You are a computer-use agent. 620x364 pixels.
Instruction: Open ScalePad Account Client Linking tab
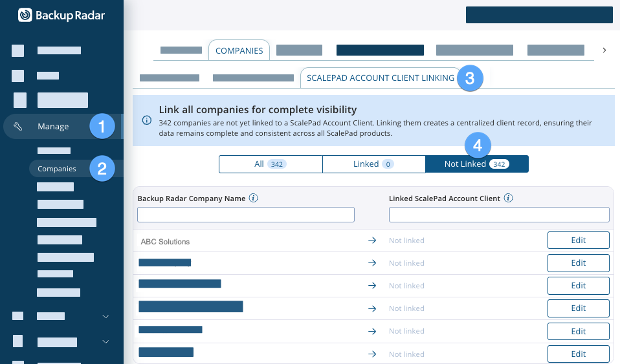point(380,78)
